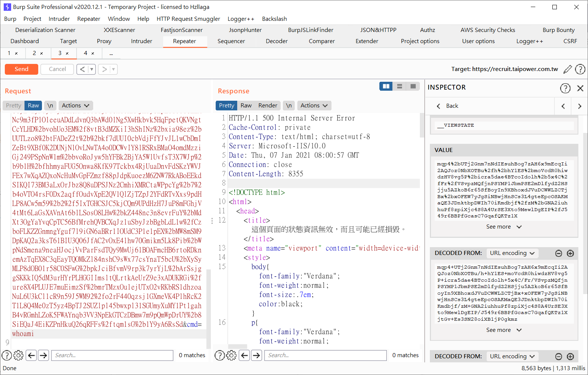Screen dimensions: 588x375
Task: Toggle response newline display \n button
Action: click(x=289, y=106)
